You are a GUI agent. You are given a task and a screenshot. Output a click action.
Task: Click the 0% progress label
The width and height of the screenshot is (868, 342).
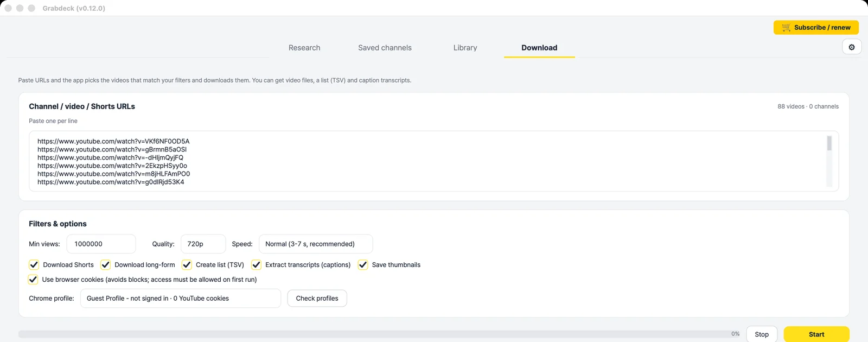735,334
